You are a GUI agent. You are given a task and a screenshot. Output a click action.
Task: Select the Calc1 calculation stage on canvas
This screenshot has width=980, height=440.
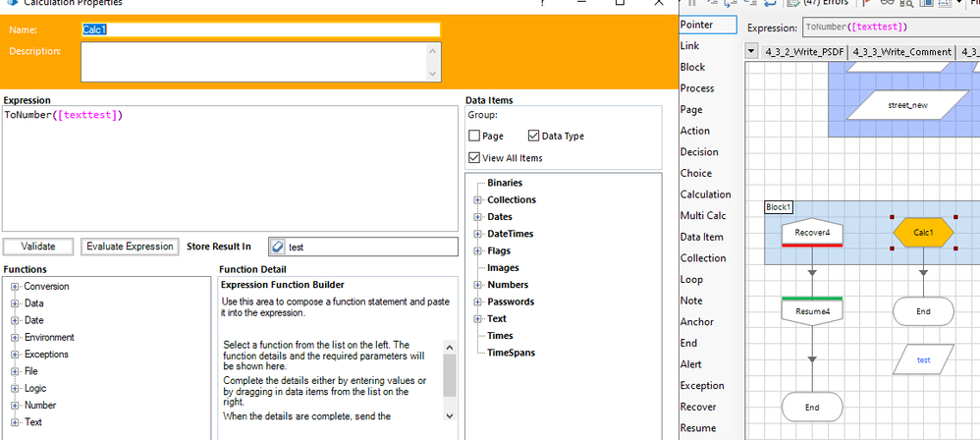point(923,233)
